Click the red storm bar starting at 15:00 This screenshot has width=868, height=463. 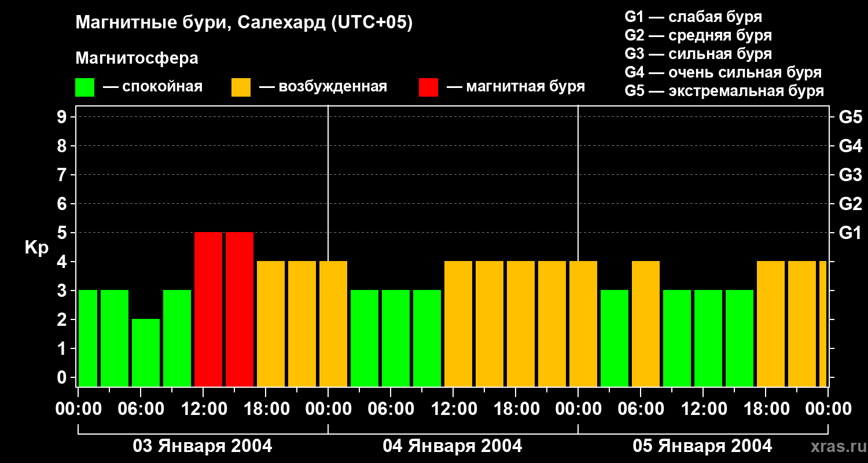(240, 309)
